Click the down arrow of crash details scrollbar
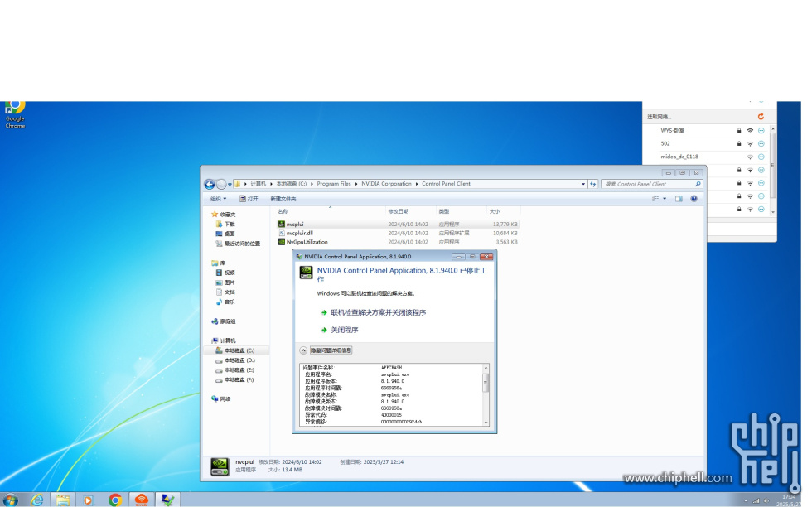Screen dimensions: 812x507 (486, 422)
